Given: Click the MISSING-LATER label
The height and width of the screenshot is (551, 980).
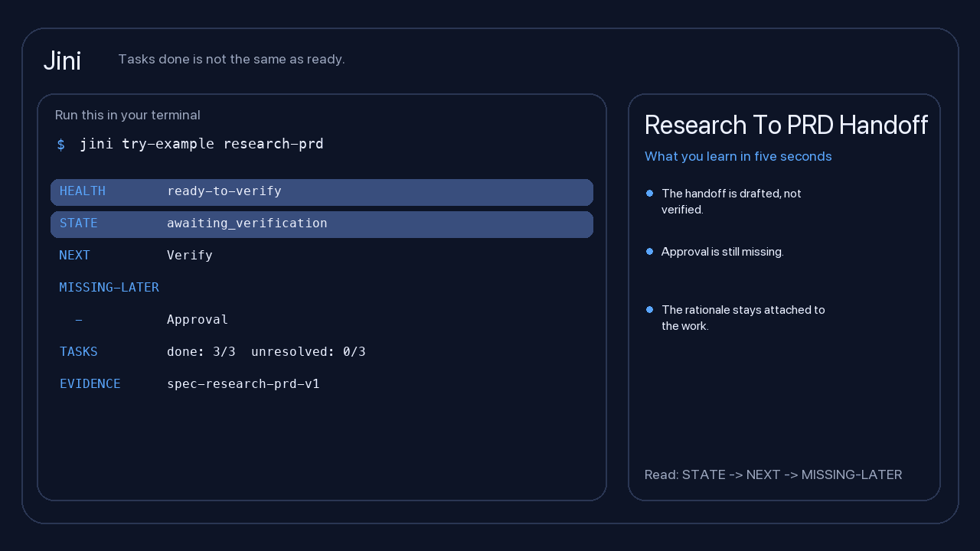Looking at the screenshot, I should click(109, 288).
